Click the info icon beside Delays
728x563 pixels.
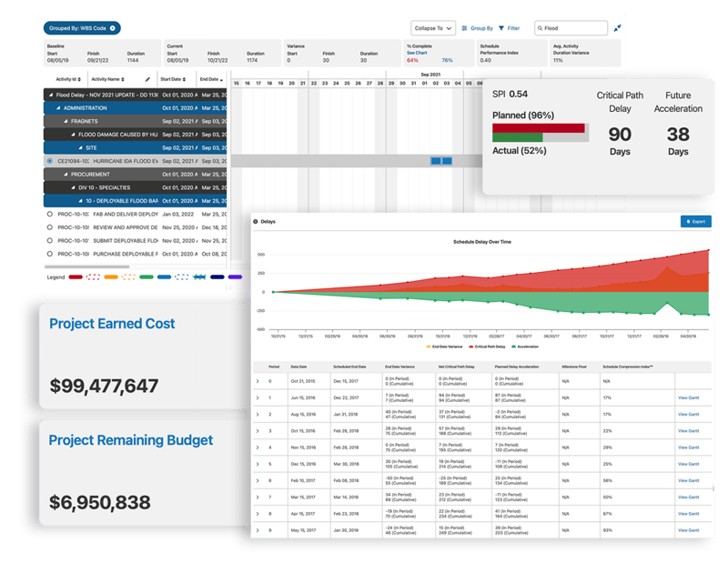255,221
